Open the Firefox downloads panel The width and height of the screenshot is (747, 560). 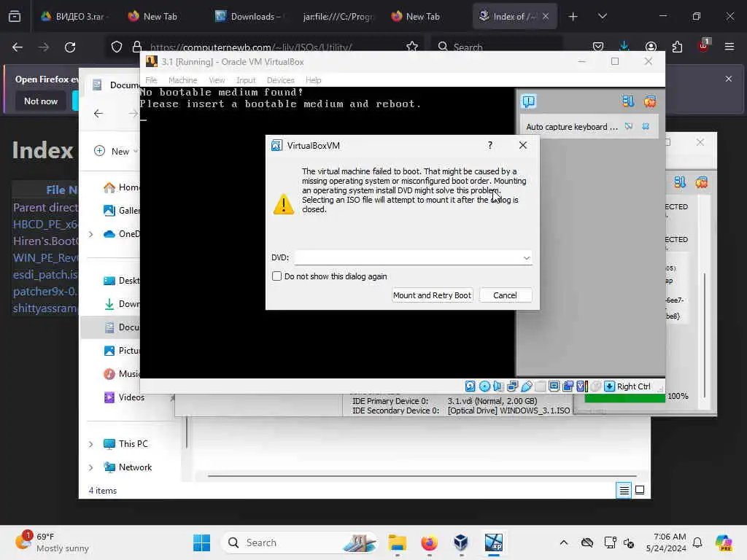(x=624, y=47)
